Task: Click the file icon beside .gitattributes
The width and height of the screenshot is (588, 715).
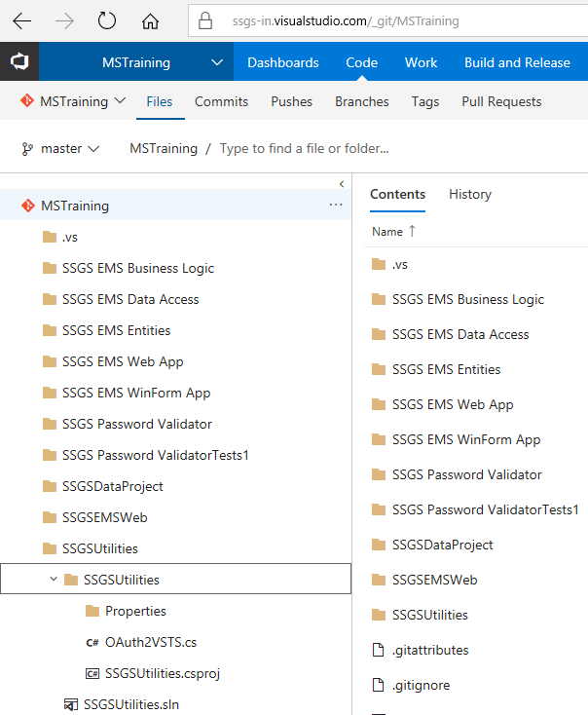Action: pyautogui.click(x=379, y=650)
